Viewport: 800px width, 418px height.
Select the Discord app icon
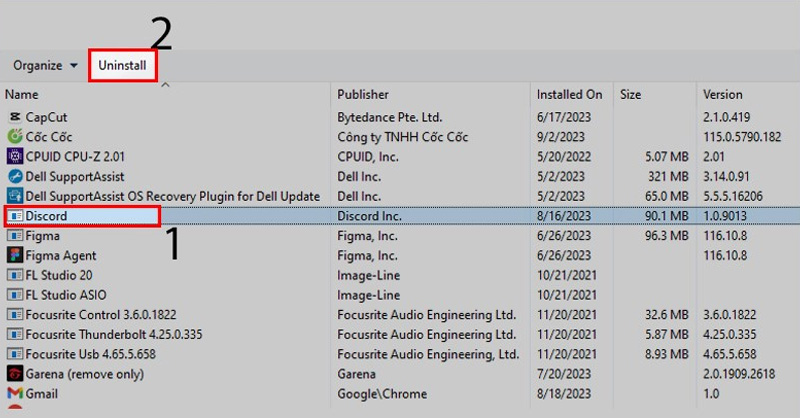point(15,215)
